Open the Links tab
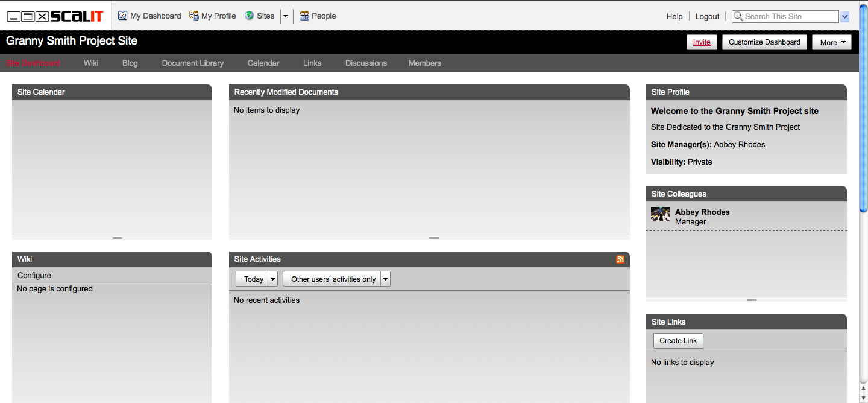The width and height of the screenshot is (868, 403). coord(312,63)
